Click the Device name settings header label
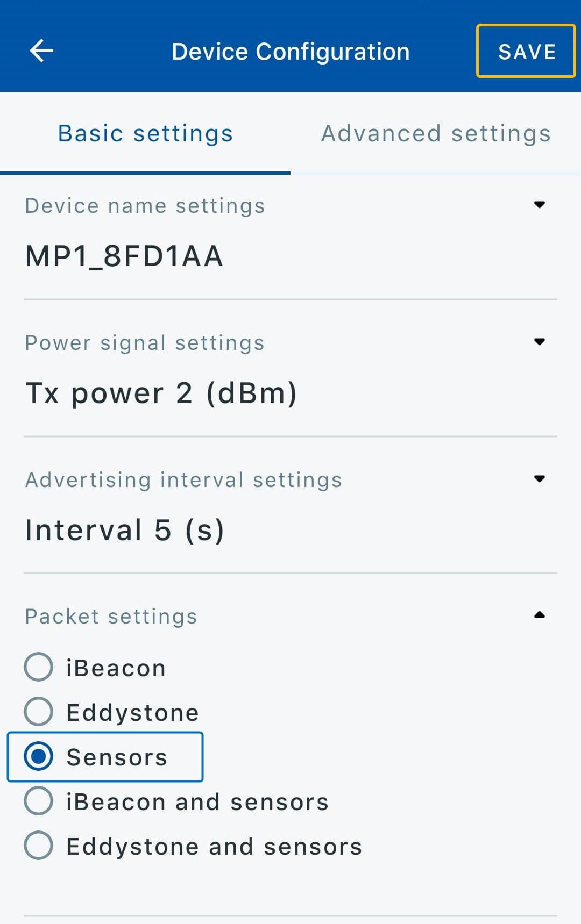Image resolution: width=581 pixels, height=924 pixels. click(x=145, y=206)
